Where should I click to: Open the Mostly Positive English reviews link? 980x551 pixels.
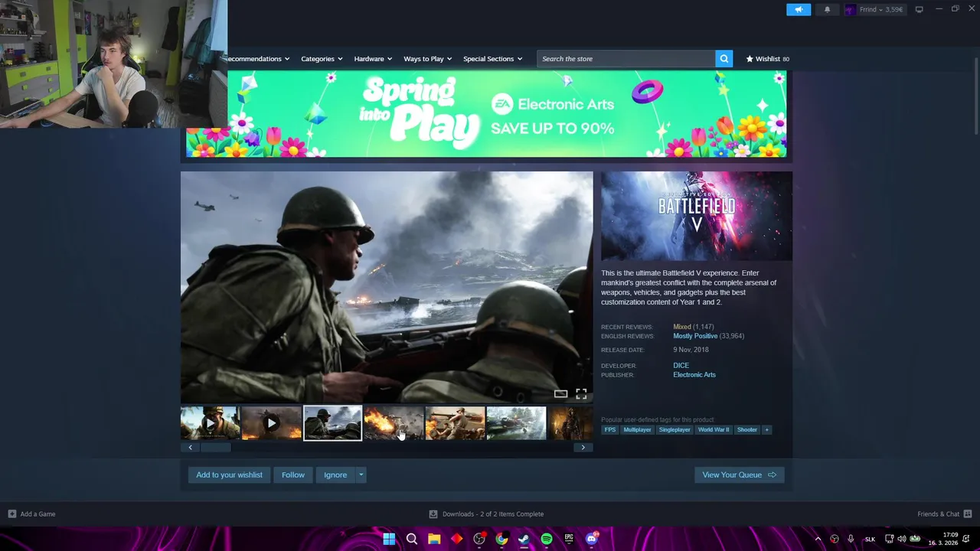coord(695,336)
